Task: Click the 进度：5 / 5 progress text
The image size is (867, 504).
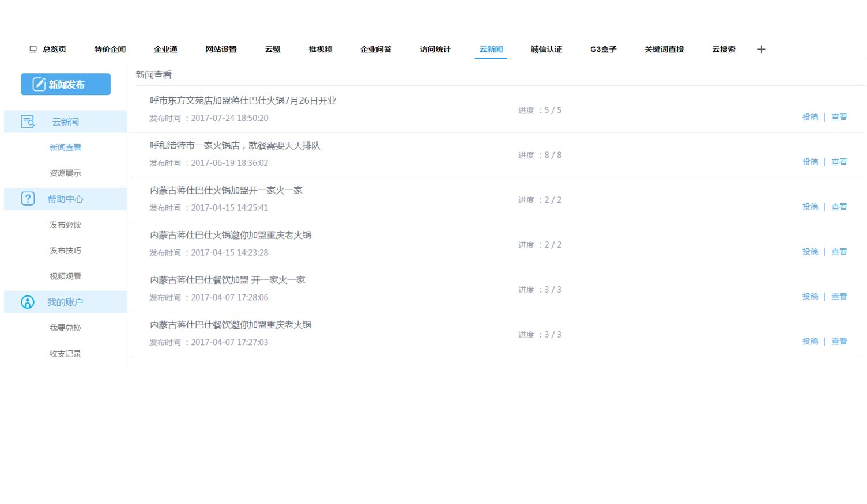Action: (540, 111)
